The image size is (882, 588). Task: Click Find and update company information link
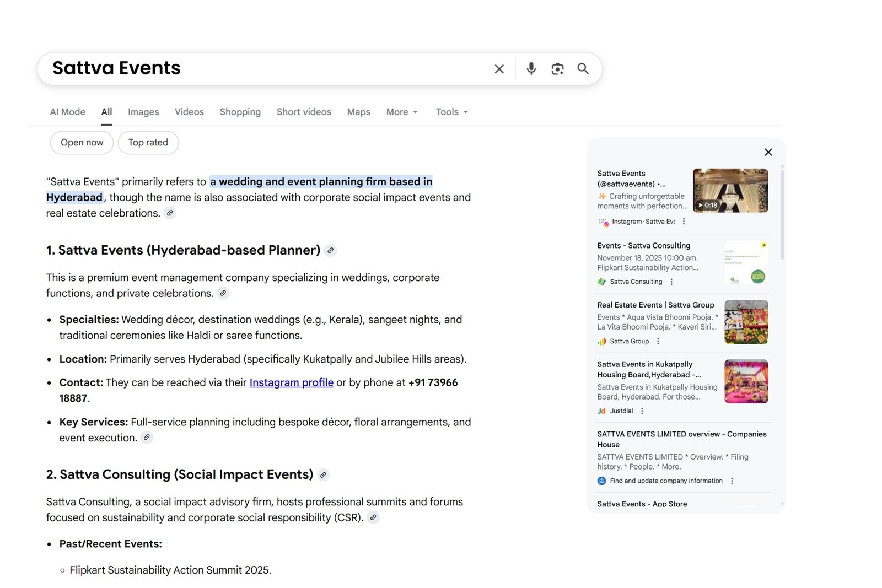[665, 481]
